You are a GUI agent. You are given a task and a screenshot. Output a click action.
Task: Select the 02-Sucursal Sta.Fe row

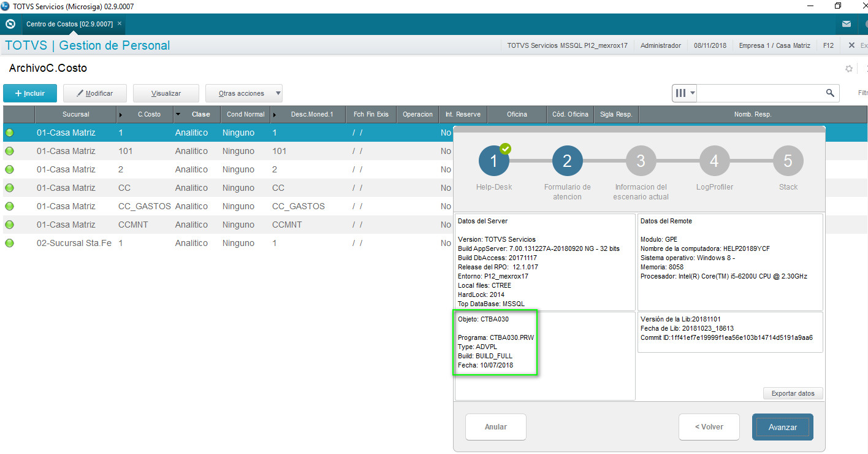point(227,243)
